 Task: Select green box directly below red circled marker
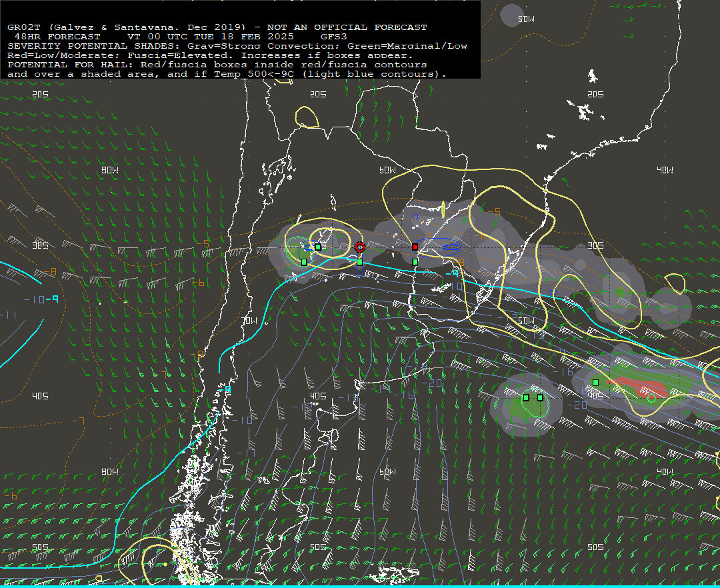[x=359, y=262]
